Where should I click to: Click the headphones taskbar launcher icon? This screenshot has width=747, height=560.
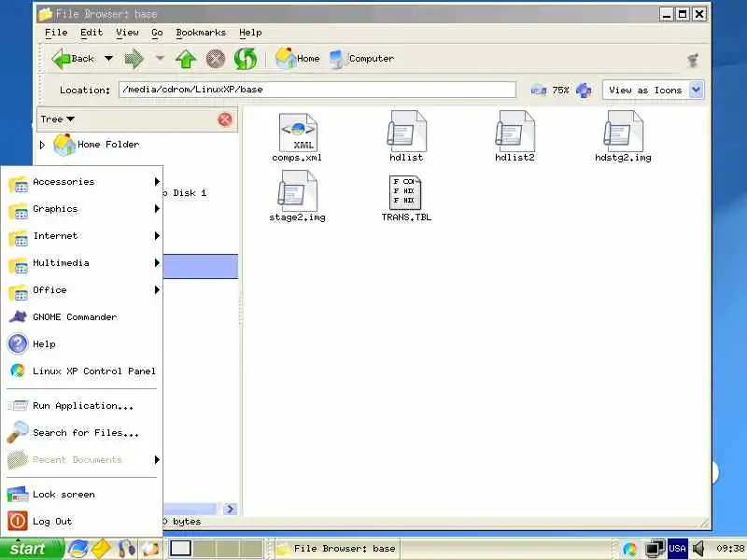point(126,549)
